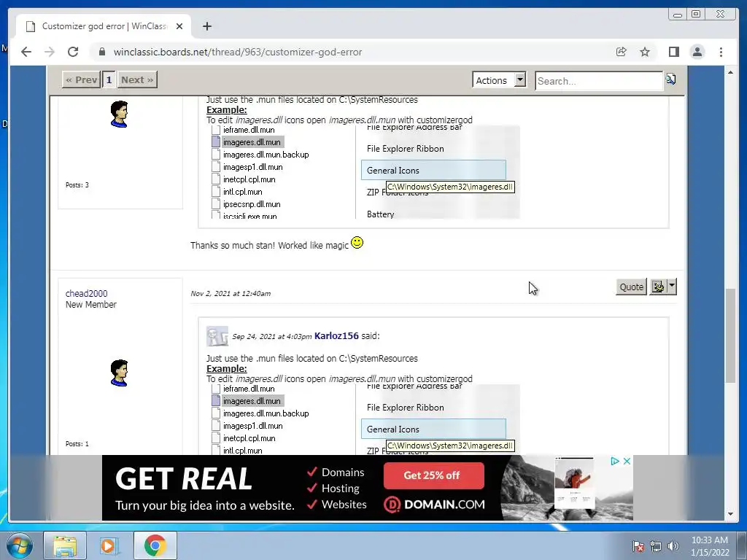Screen dimensions: 747x560
Task: Click the forum Search field
Action: click(x=599, y=81)
